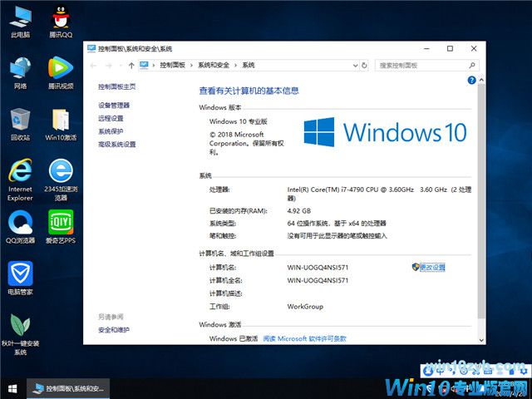
Task: Open the address bar history dropdown
Action: [x=355, y=65]
